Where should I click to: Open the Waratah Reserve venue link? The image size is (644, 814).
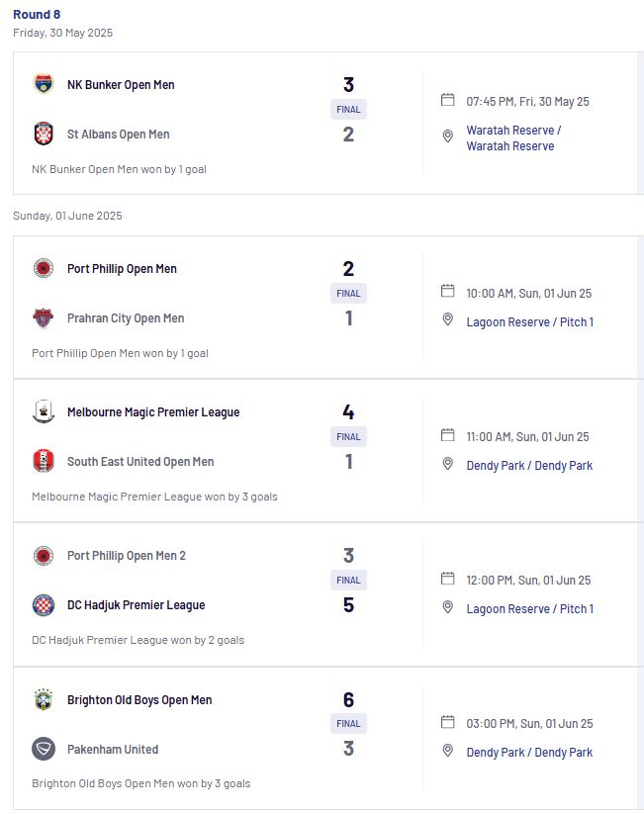(x=513, y=138)
